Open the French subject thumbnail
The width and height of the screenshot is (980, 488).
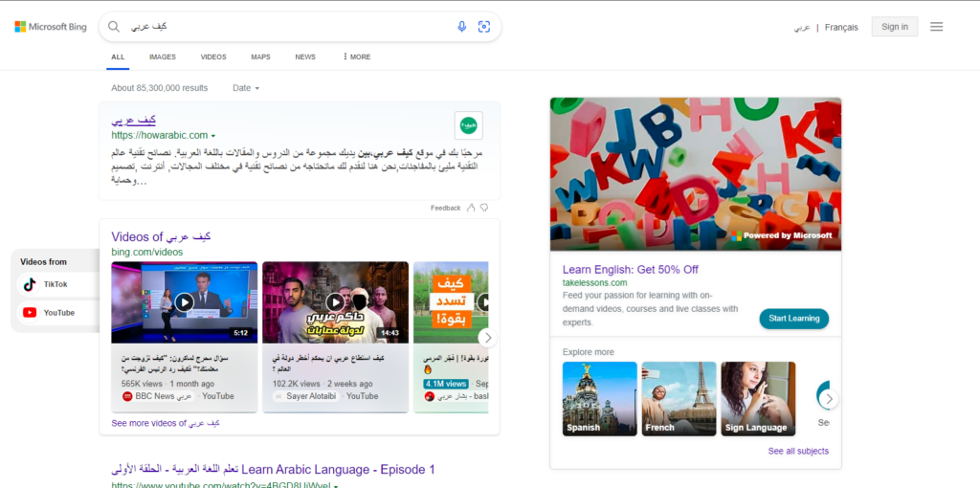679,399
